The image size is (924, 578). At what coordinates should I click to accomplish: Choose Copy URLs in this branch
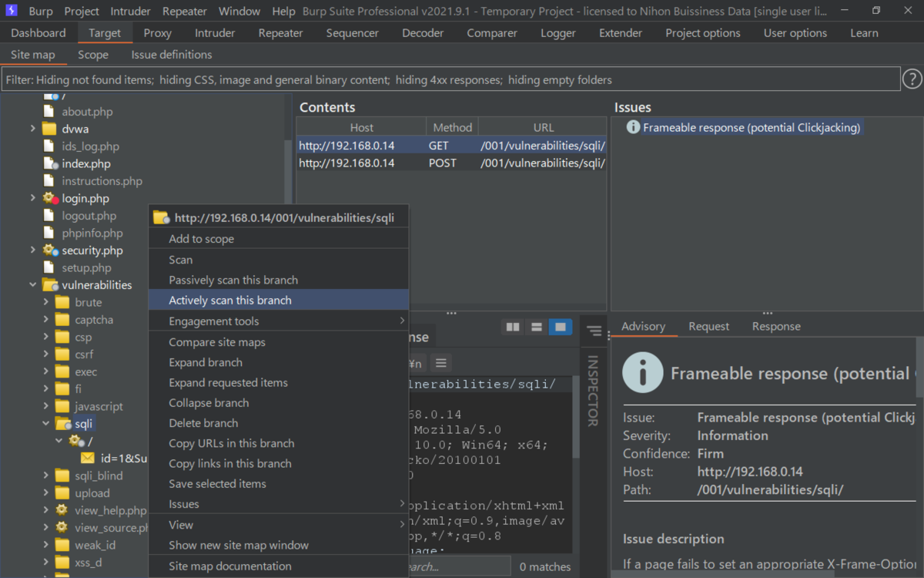278,443
